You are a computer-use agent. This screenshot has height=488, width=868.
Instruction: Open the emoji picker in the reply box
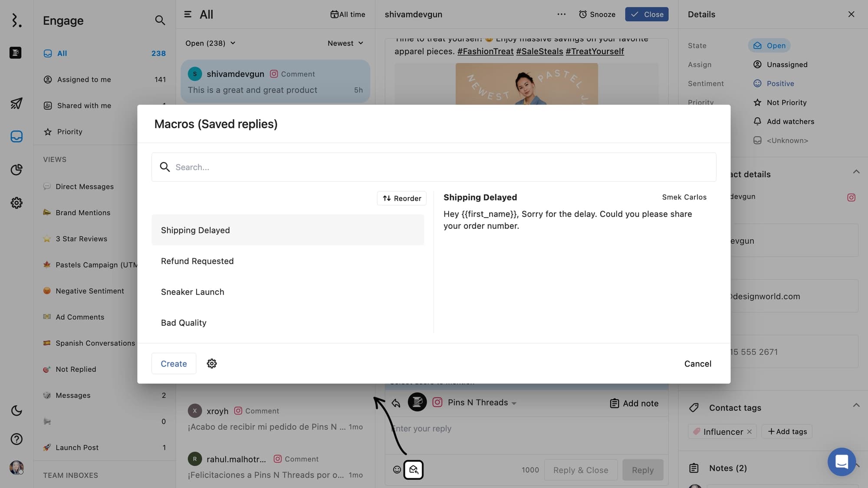point(397,469)
